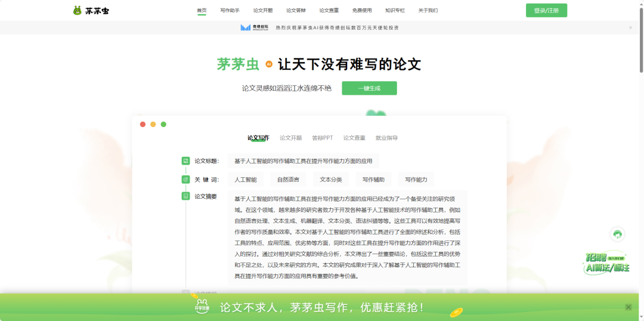Open 关于我们 in the top navigation
Viewport: 644px width, 321px height.
click(428, 11)
